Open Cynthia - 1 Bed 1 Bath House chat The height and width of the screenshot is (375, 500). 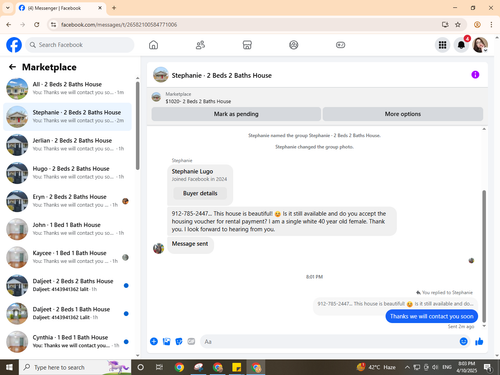click(67, 342)
